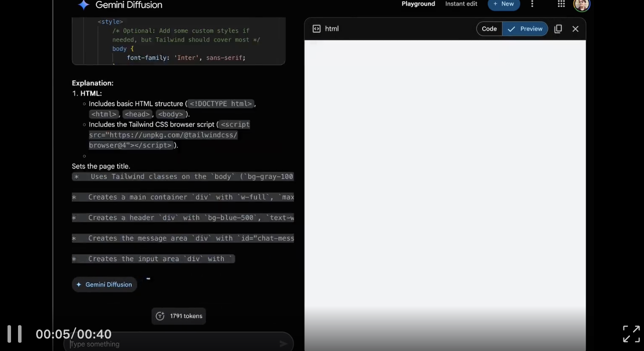This screenshot has width=644, height=351.
Task: Enter fullscreen video mode
Action: tap(631, 334)
